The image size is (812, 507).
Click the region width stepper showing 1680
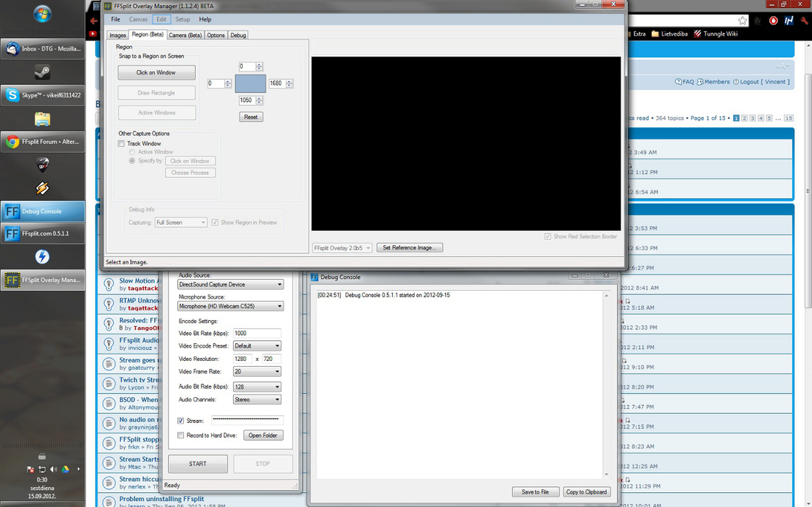(x=289, y=83)
